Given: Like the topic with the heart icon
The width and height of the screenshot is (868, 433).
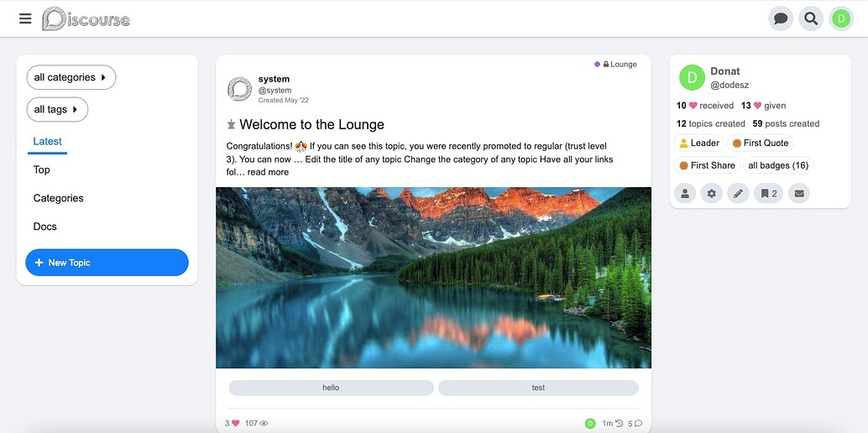Looking at the screenshot, I should tap(235, 423).
